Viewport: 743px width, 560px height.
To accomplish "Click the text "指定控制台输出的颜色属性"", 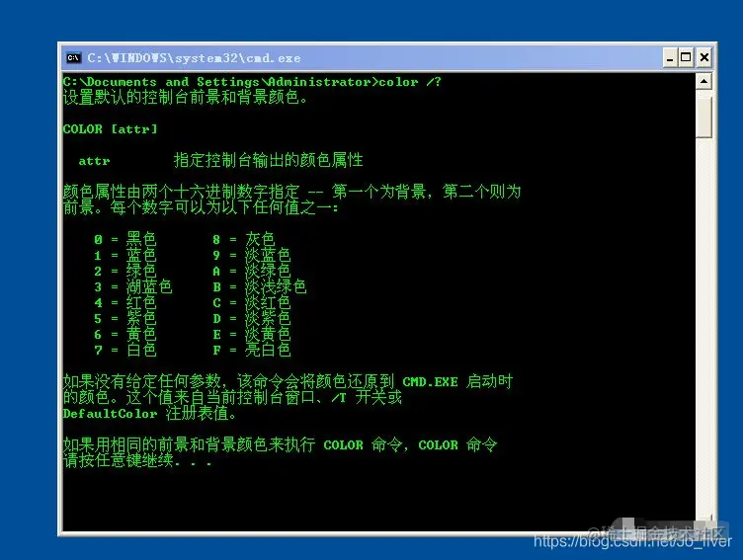I will click(268, 160).
